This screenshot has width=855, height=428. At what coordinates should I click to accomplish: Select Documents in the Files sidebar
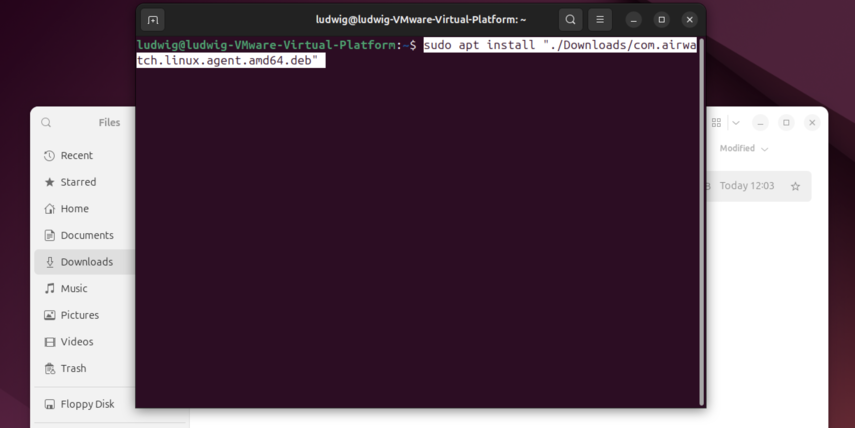[86, 235]
